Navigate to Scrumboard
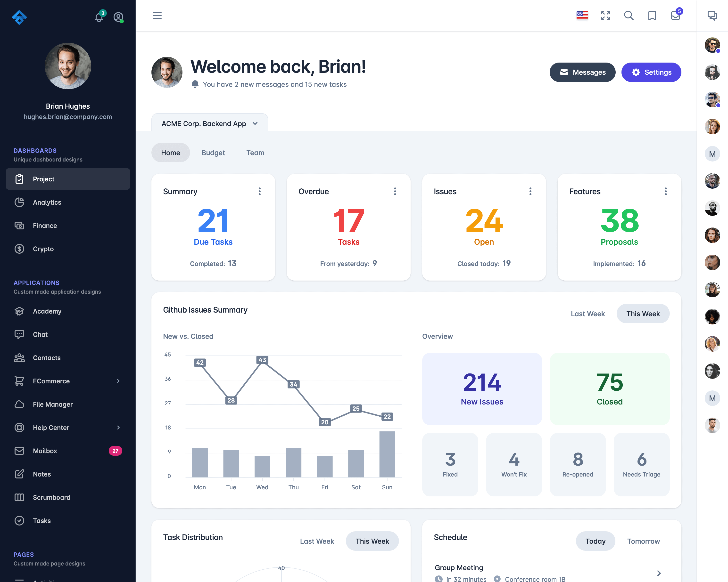728x582 pixels. tap(52, 497)
